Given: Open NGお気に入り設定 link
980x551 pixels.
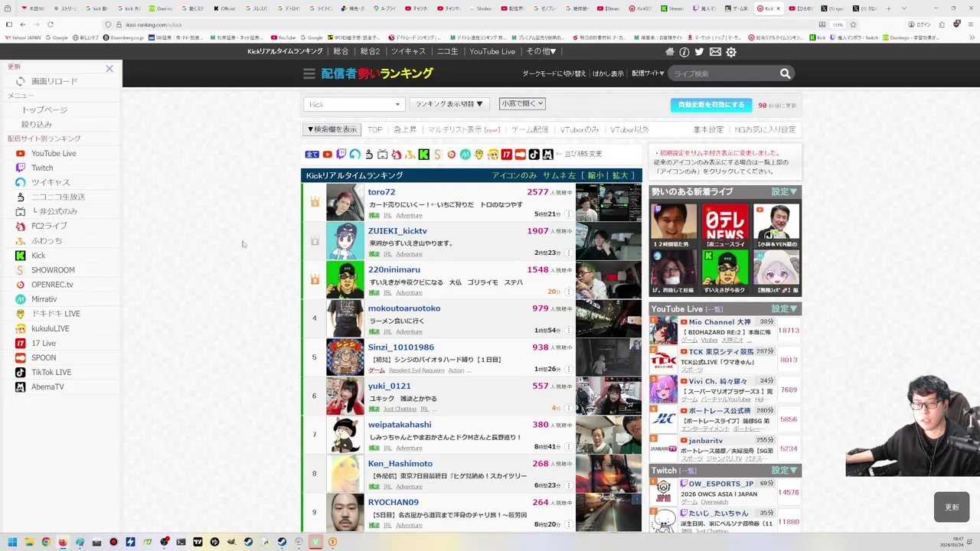Looking at the screenshot, I should point(765,130).
